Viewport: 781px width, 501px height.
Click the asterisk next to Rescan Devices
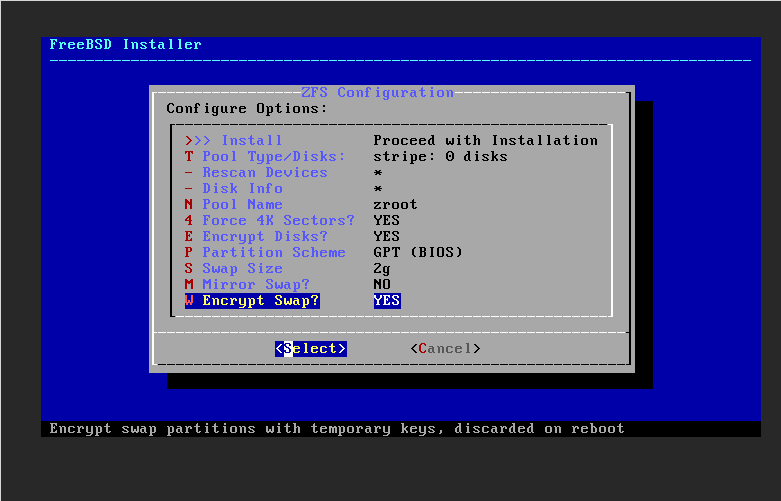[x=378, y=173]
